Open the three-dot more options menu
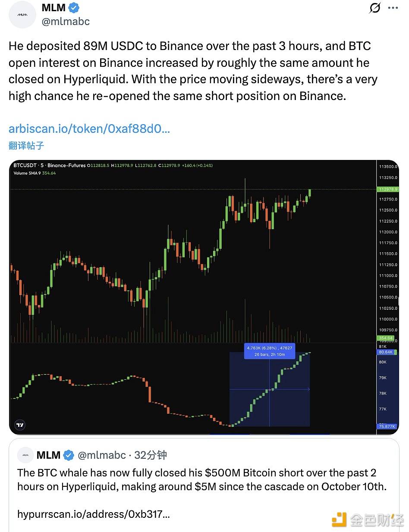This screenshot has height=532, width=409. coord(394,8)
